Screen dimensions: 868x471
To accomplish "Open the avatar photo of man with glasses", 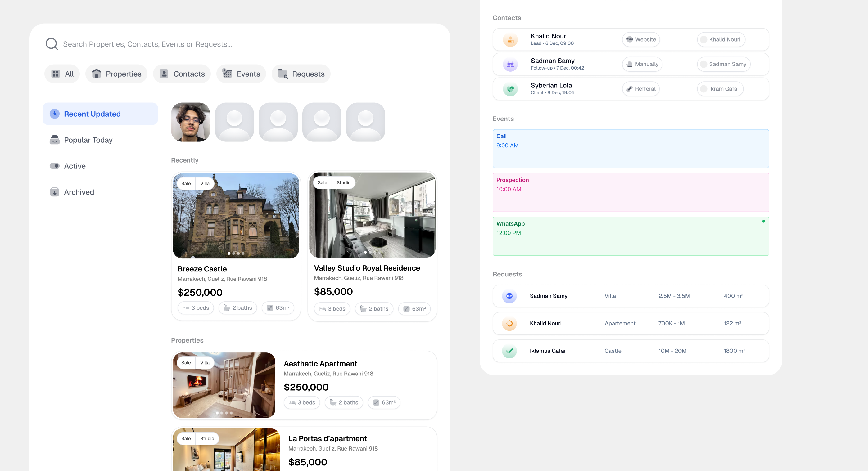I will [x=190, y=122].
